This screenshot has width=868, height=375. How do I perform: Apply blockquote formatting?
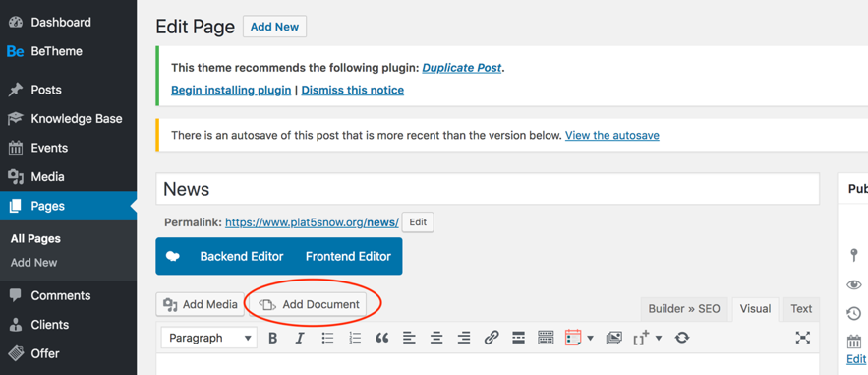pyautogui.click(x=382, y=338)
